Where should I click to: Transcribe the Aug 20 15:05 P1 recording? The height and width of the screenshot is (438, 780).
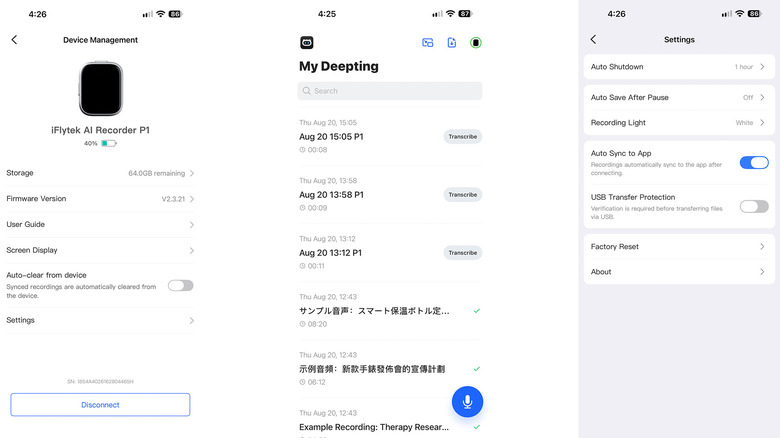coord(463,136)
